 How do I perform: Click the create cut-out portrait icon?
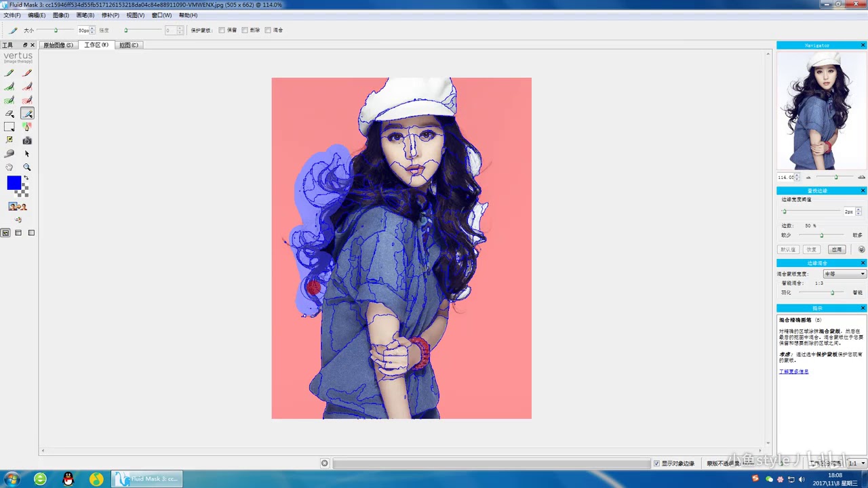coord(18,206)
